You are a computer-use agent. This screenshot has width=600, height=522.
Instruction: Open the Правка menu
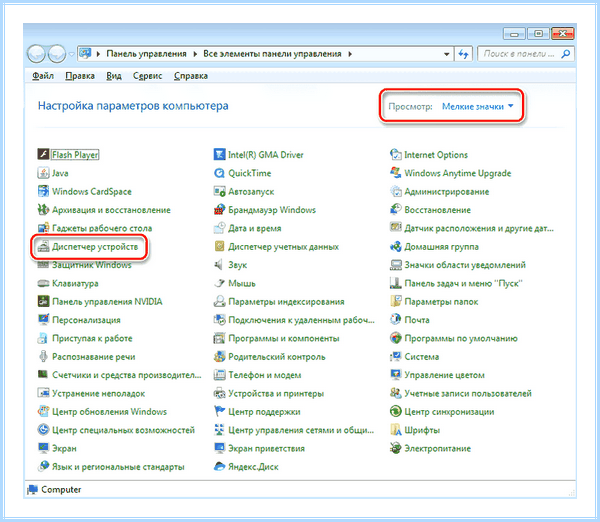coord(80,76)
